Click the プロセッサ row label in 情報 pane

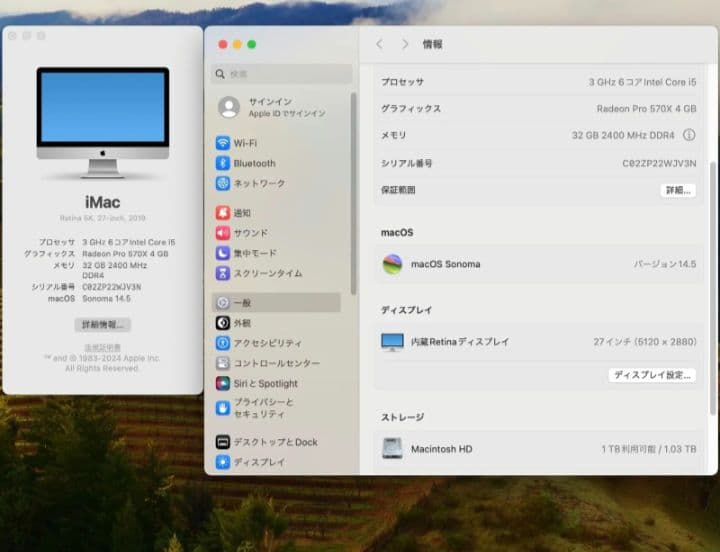(402, 82)
